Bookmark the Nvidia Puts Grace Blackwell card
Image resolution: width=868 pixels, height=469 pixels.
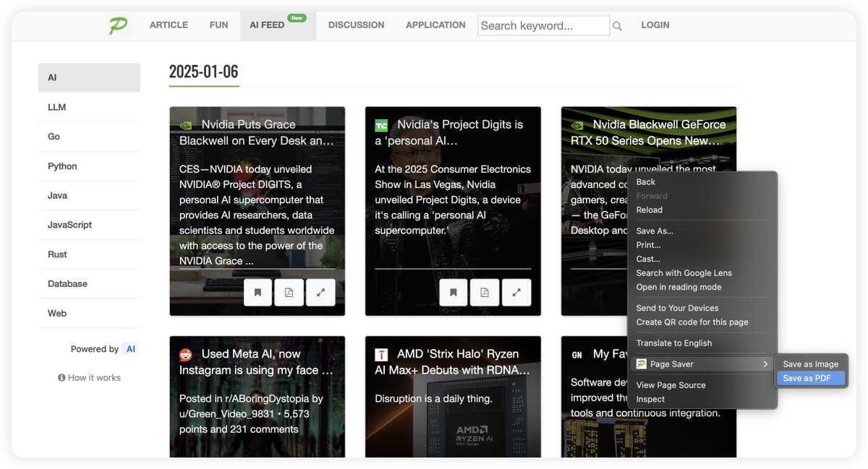(258, 293)
